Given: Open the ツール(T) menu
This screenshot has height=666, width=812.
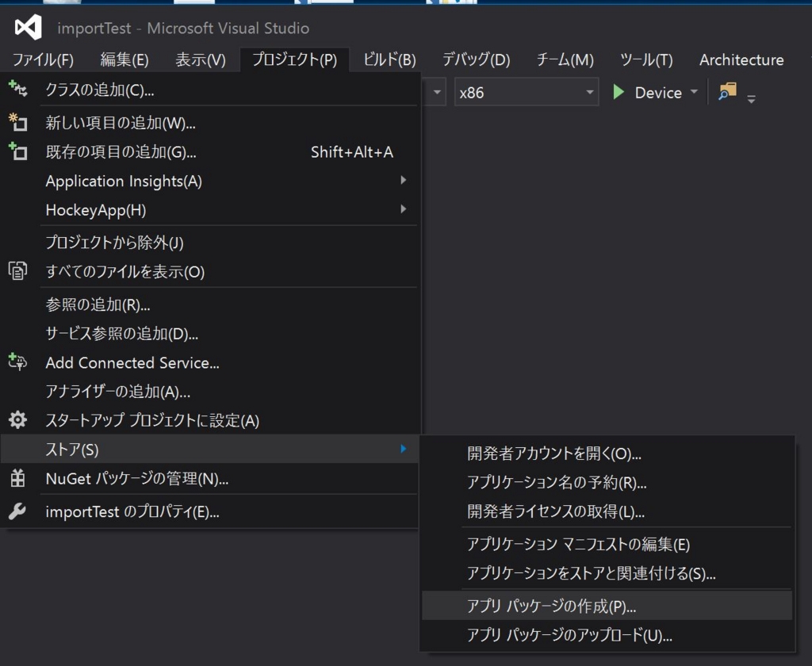Looking at the screenshot, I should (x=646, y=59).
